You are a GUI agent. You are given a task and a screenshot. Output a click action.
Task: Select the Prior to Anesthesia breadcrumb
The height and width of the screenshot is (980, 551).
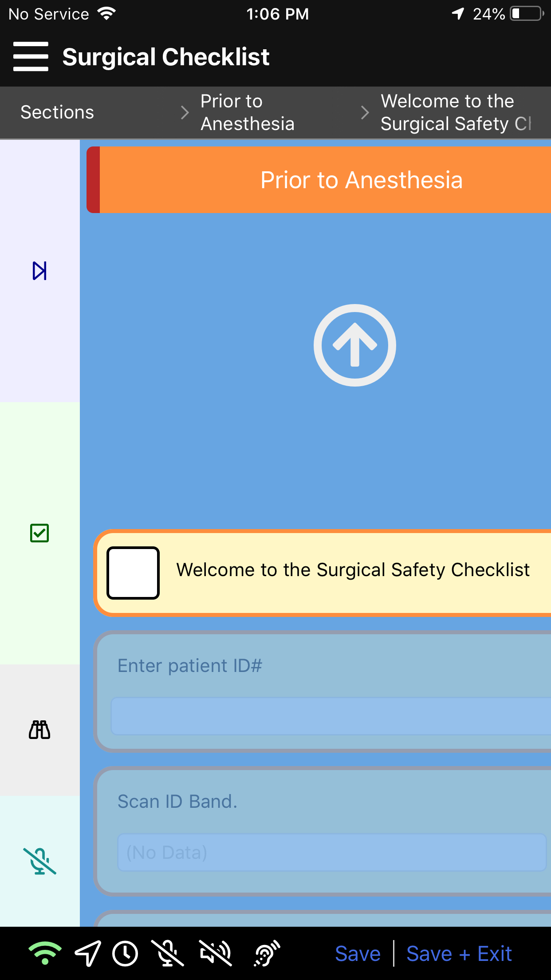(248, 112)
